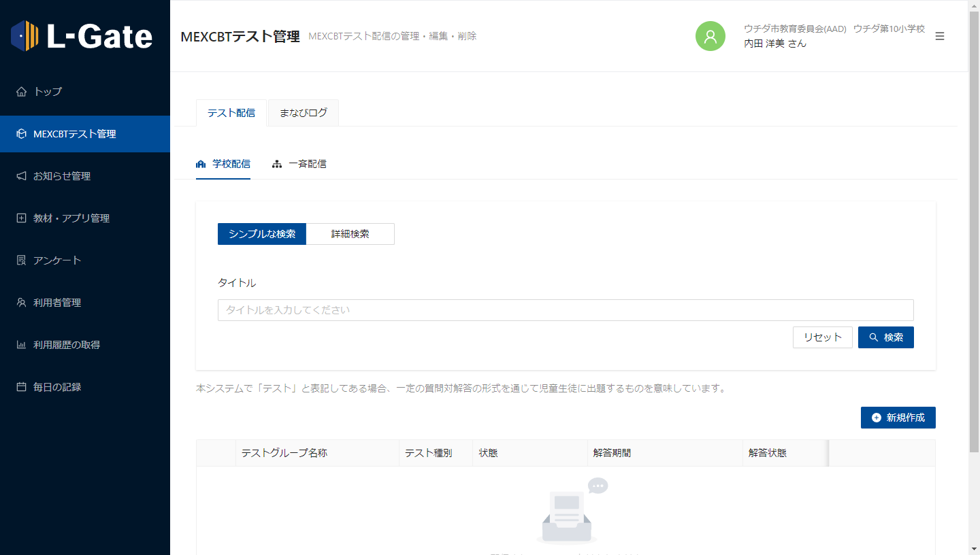
Task: Switch to the テスト配信 tab
Action: [x=231, y=113]
